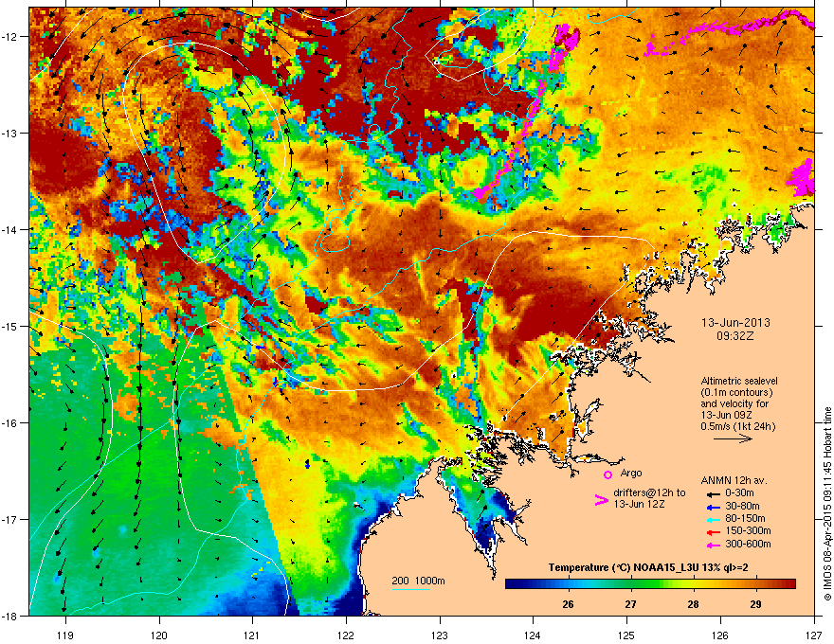
Task: Click the '80-150m' depth label
Action: pyautogui.click(x=745, y=519)
